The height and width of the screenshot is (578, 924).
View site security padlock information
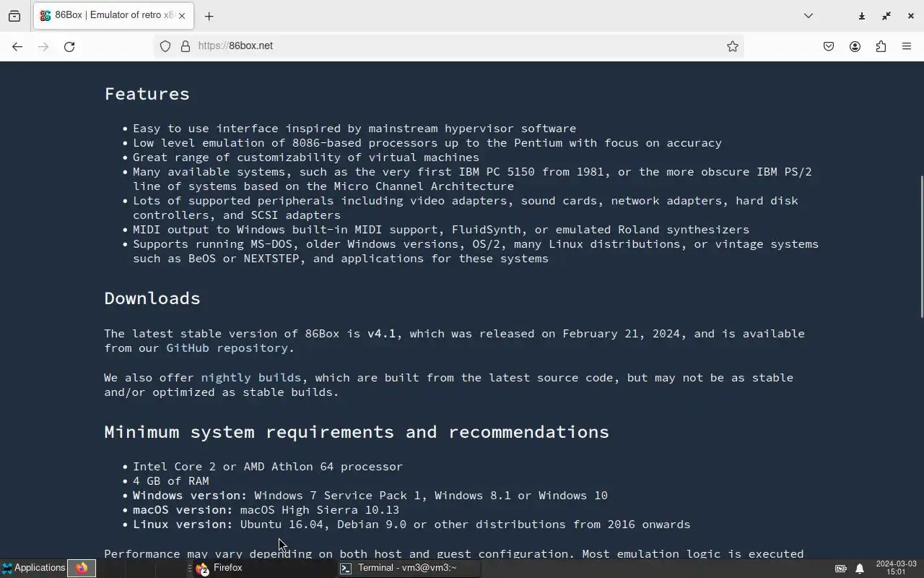186,46
